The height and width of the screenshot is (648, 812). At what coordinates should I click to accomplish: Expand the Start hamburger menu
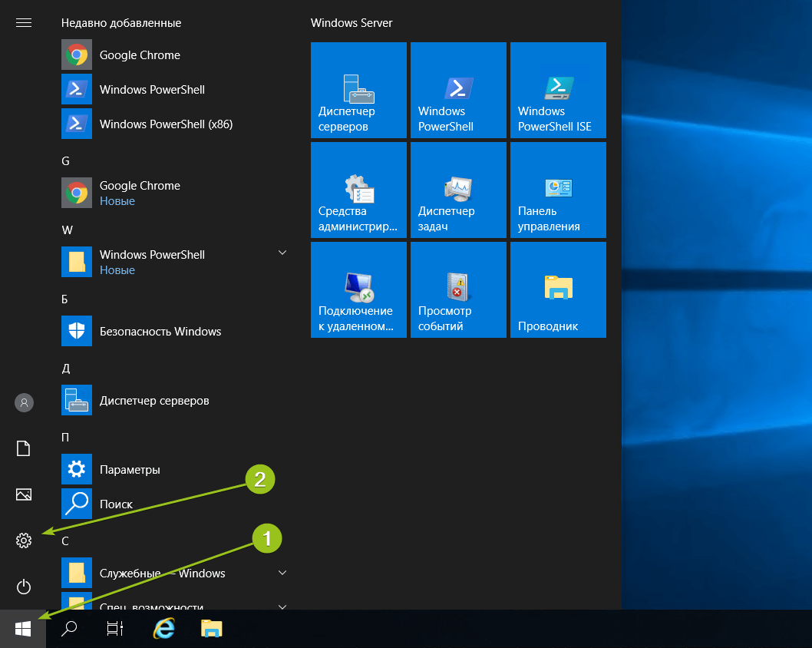tap(24, 23)
